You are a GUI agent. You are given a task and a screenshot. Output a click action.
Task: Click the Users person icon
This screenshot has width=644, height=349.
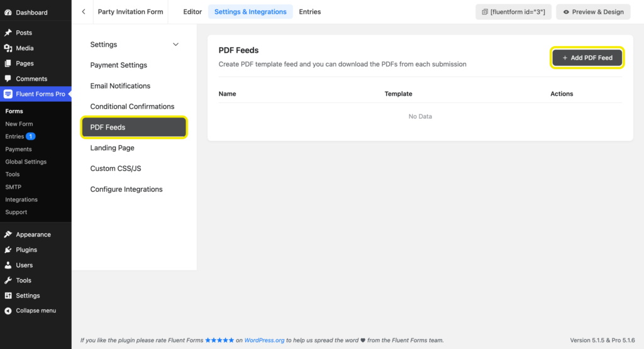tap(8, 265)
